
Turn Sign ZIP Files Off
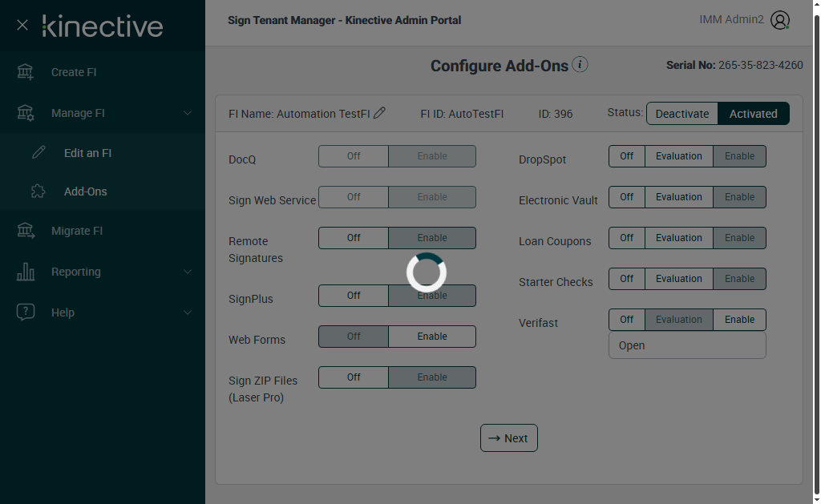[x=354, y=377]
